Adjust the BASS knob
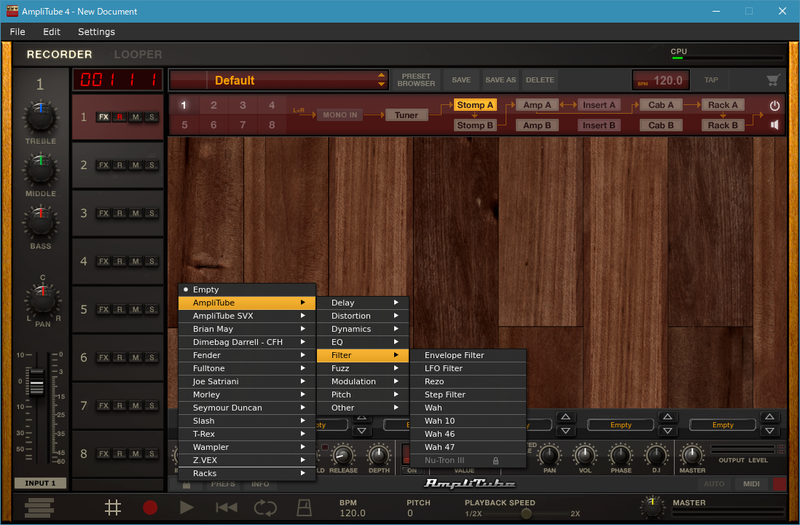 (x=41, y=222)
